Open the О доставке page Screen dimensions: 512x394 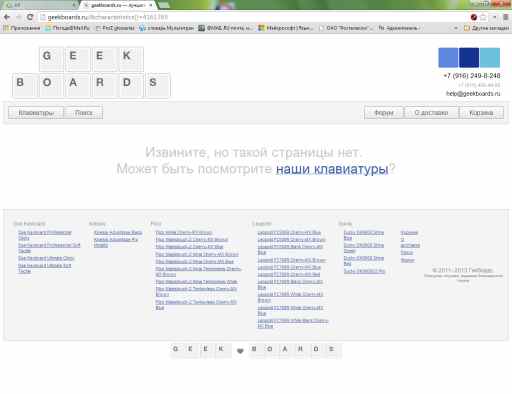(x=431, y=113)
